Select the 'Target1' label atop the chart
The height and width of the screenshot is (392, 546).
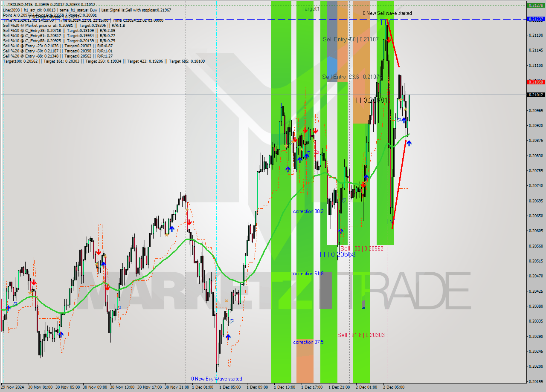coord(310,9)
